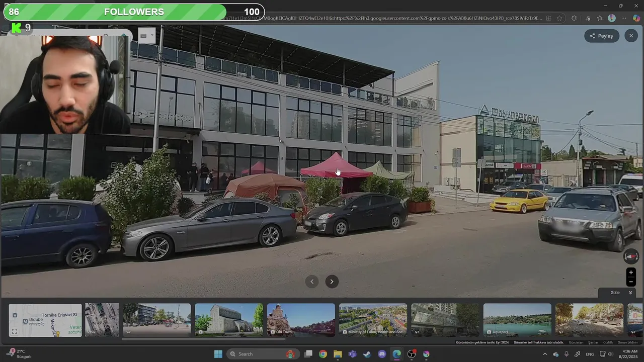
Task: Click the image capture date text
Action: 482,342
